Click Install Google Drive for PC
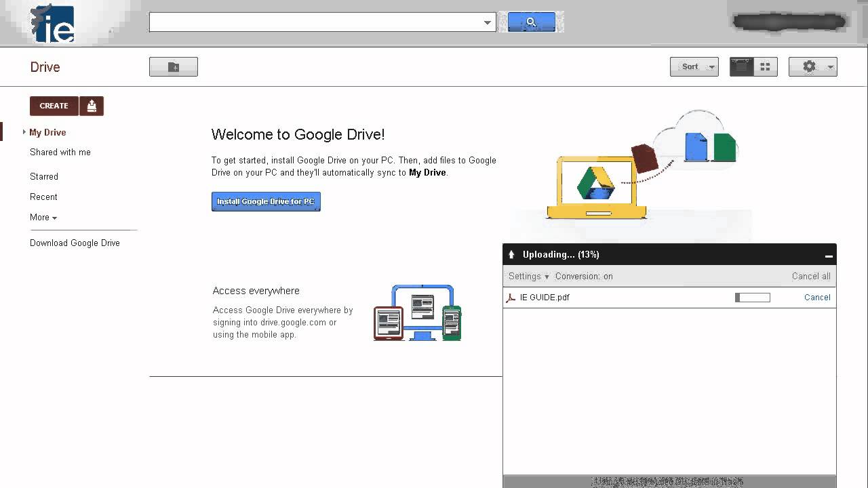 point(266,201)
